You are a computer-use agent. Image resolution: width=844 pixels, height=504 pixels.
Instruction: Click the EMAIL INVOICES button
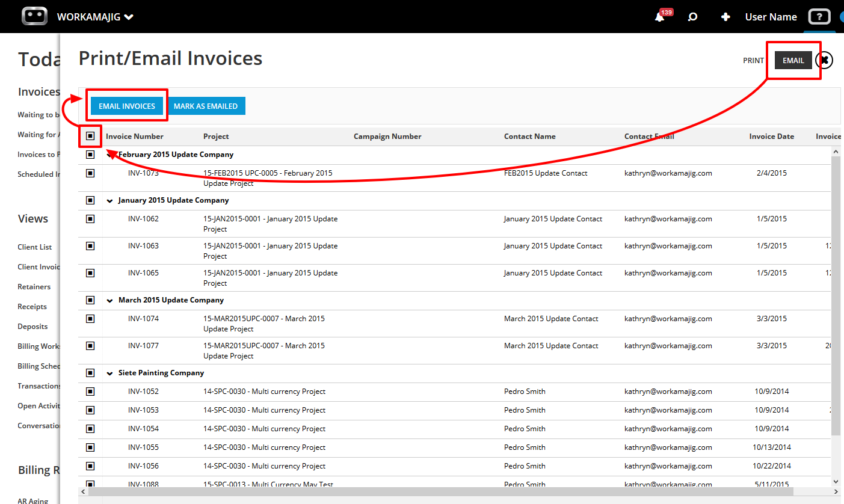click(127, 106)
